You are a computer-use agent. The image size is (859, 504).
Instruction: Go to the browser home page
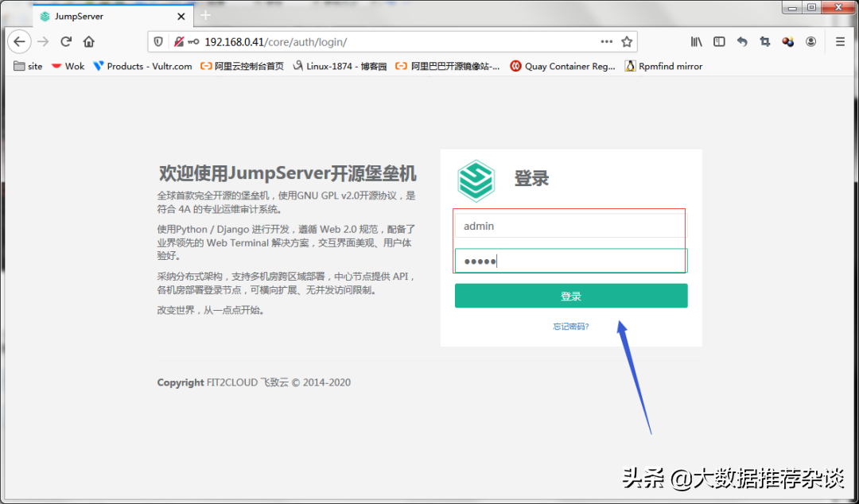tap(88, 41)
